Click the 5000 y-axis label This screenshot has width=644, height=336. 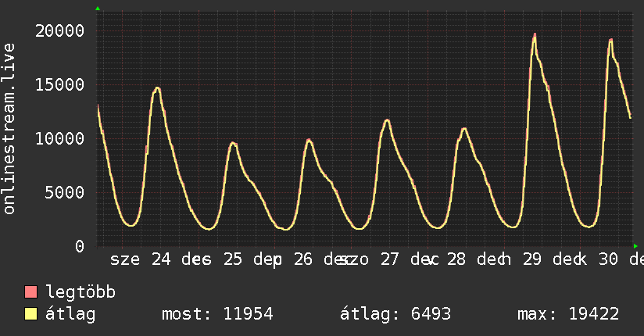coord(65,192)
